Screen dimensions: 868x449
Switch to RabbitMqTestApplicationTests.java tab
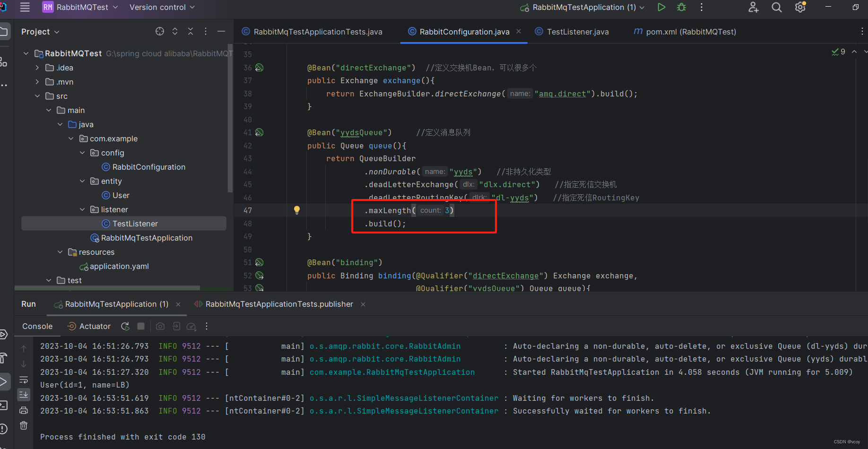pos(312,32)
